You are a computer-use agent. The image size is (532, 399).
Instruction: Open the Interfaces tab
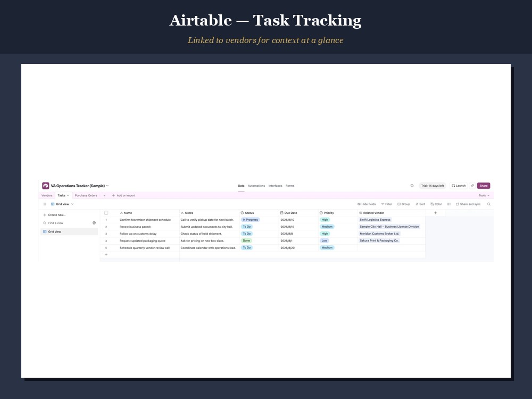pos(275,186)
